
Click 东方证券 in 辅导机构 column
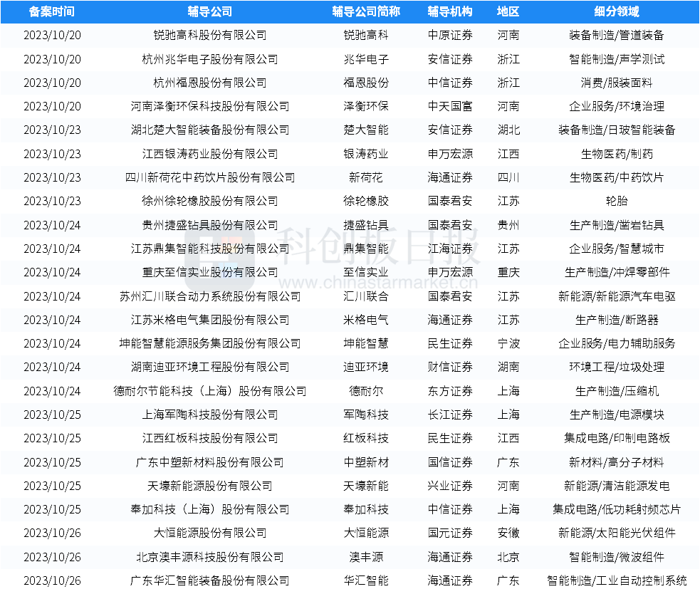pyautogui.click(x=450, y=391)
